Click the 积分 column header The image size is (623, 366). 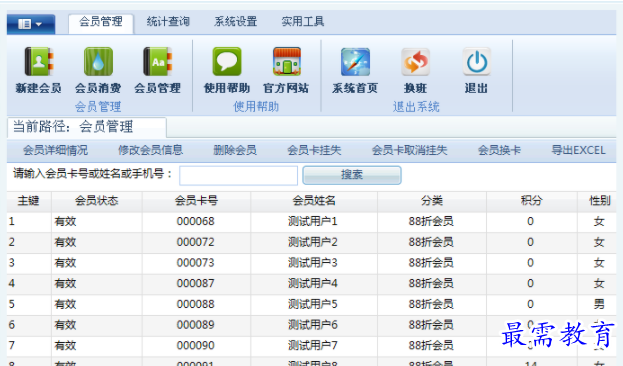(532, 201)
